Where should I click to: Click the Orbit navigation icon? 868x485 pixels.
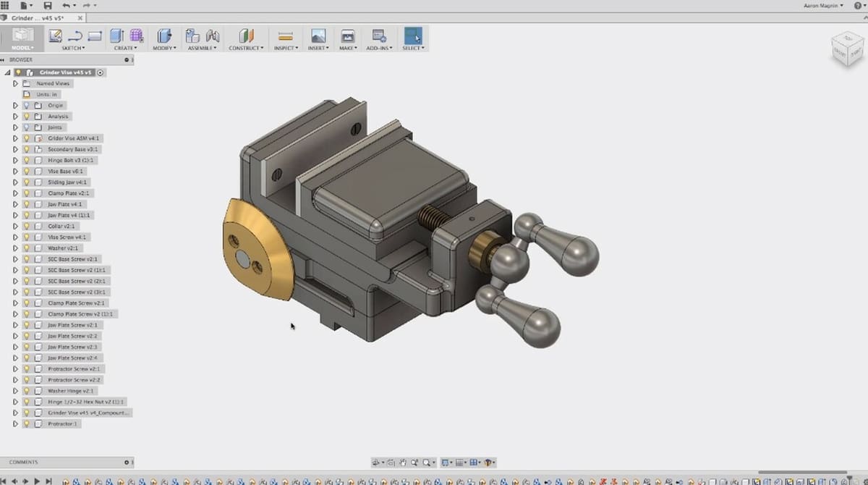point(377,463)
